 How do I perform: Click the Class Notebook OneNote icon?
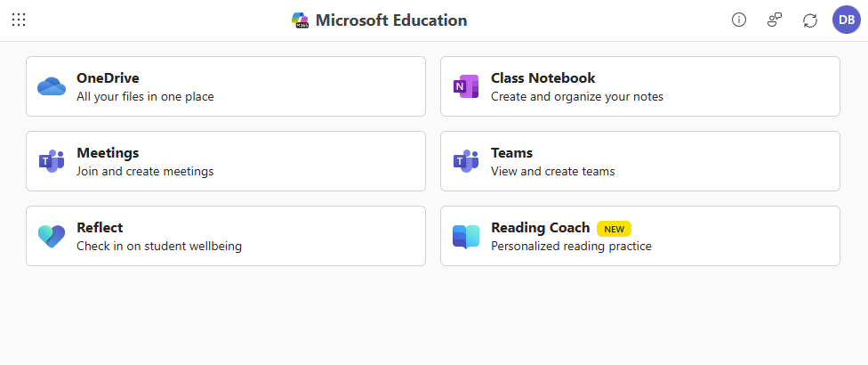click(x=466, y=86)
